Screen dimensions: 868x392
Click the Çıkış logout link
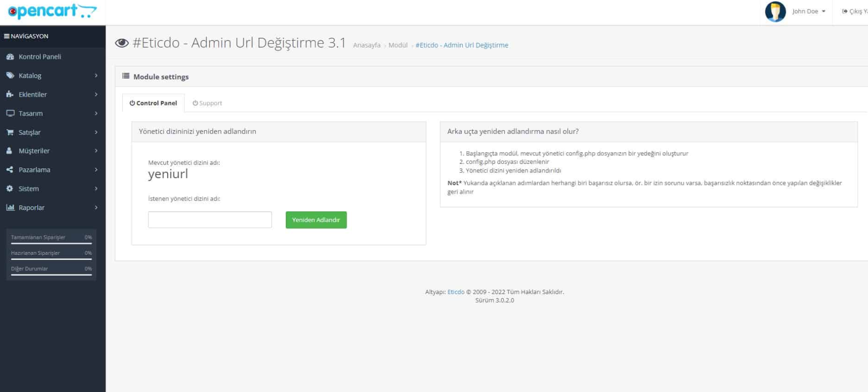[x=854, y=11]
